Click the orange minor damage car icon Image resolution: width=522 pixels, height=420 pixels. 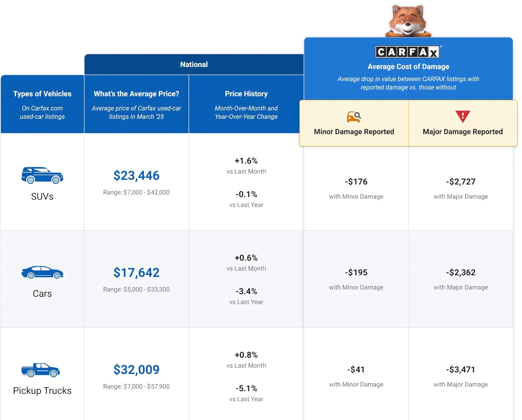(x=354, y=117)
